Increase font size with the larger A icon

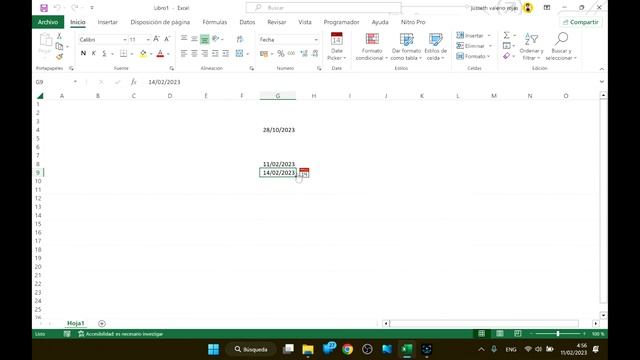point(156,39)
